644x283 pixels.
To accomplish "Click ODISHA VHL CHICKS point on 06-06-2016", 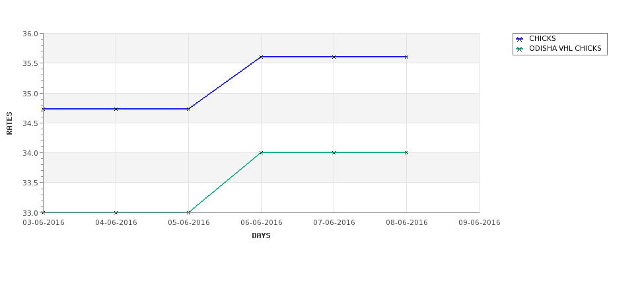I will tap(261, 152).
